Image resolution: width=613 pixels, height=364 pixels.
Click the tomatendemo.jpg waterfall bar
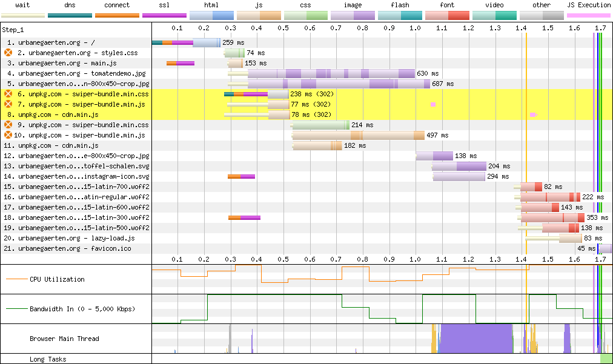331,73
